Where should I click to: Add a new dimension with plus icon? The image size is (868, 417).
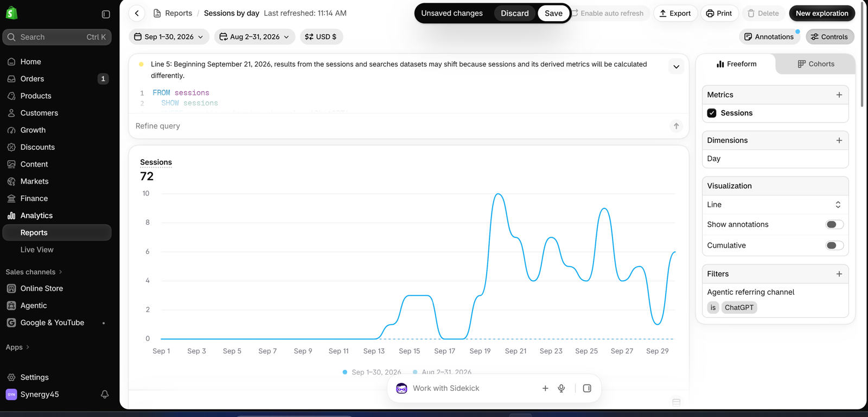[839, 141]
